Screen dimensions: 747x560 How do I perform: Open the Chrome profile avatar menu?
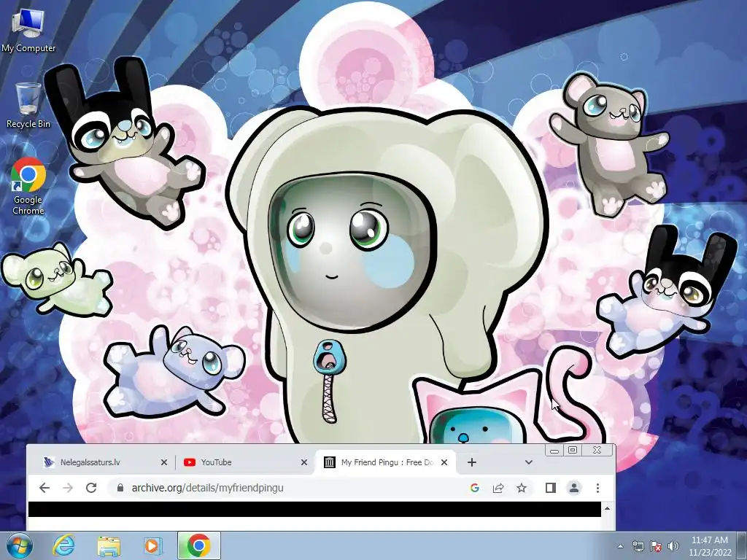click(x=574, y=488)
